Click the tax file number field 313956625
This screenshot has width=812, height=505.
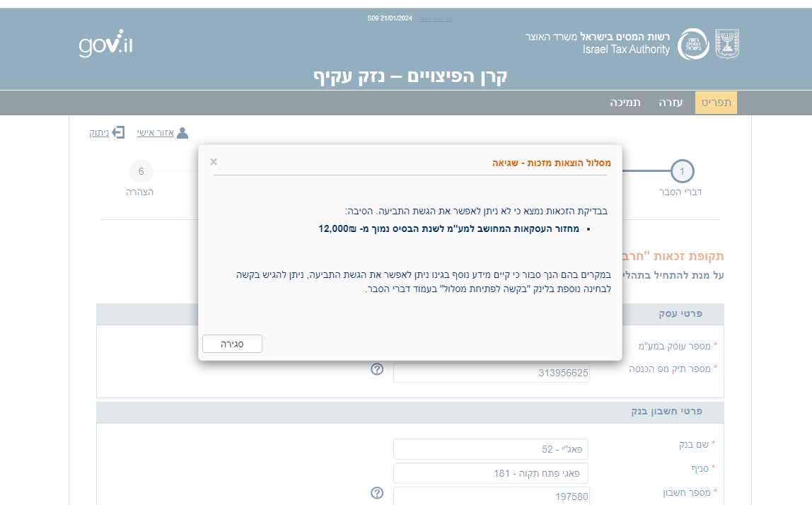tap(491, 373)
